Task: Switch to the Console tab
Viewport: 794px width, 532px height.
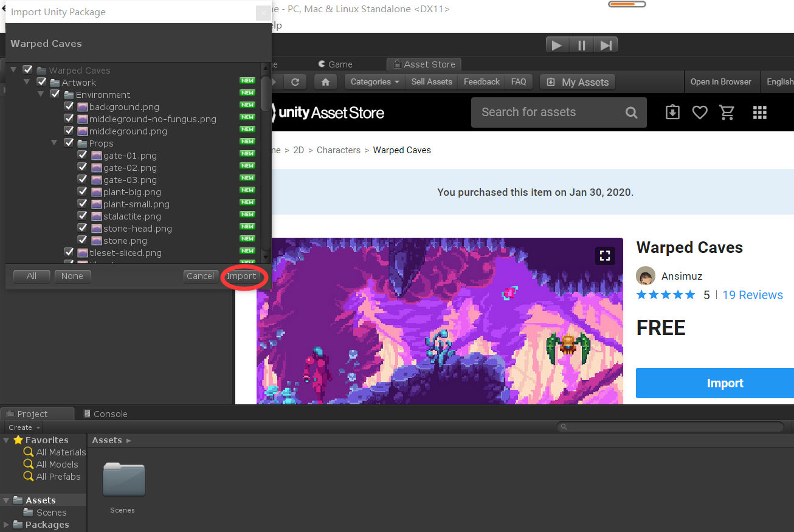Action: 105,414
